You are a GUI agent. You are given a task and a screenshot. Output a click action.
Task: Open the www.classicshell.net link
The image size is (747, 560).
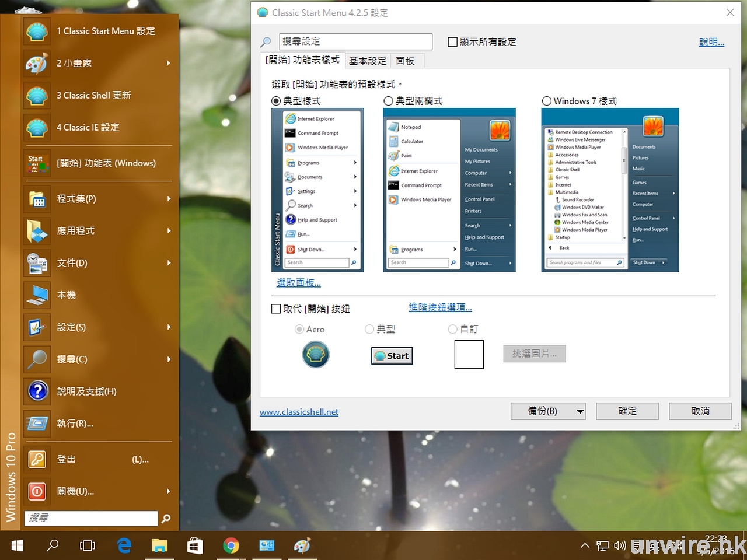(299, 412)
